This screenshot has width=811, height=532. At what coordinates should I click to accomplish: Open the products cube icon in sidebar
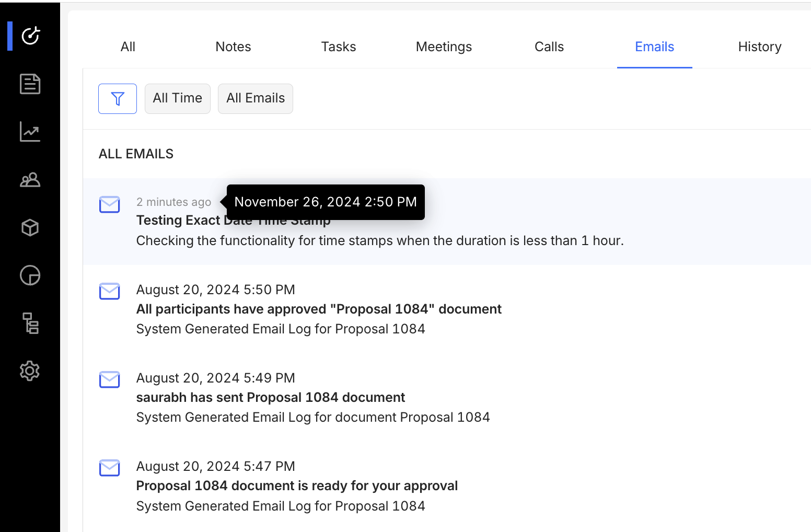[30, 228]
